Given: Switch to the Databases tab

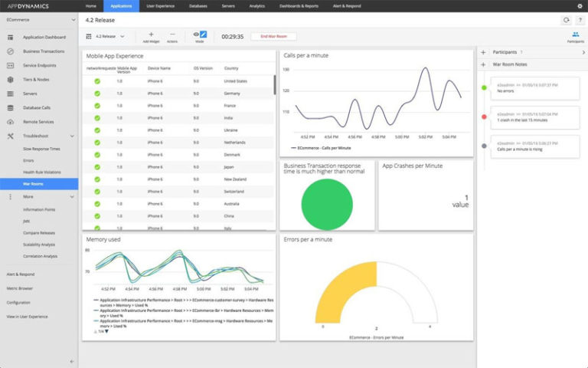Looking at the screenshot, I should [x=198, y=6].
